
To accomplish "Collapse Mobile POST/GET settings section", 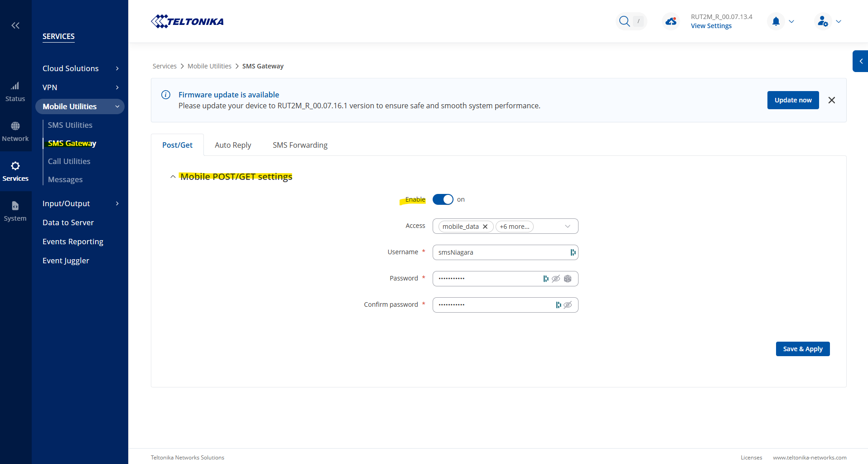I will (x=173, y=177).
